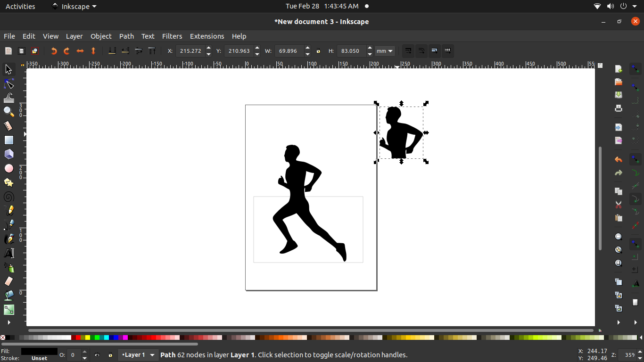Open the mm units dropdown
644x362 pixels.
click(x=384, y=51)
